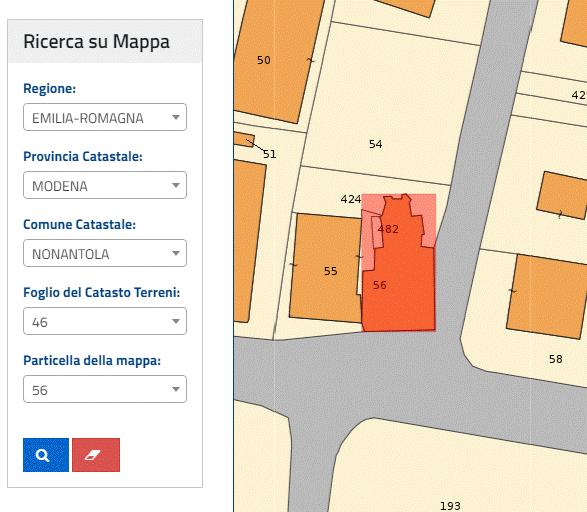The height and width of the screenshot is (512, 587).
Task: Click the red eraser clear button
Action: pos(96,455)
